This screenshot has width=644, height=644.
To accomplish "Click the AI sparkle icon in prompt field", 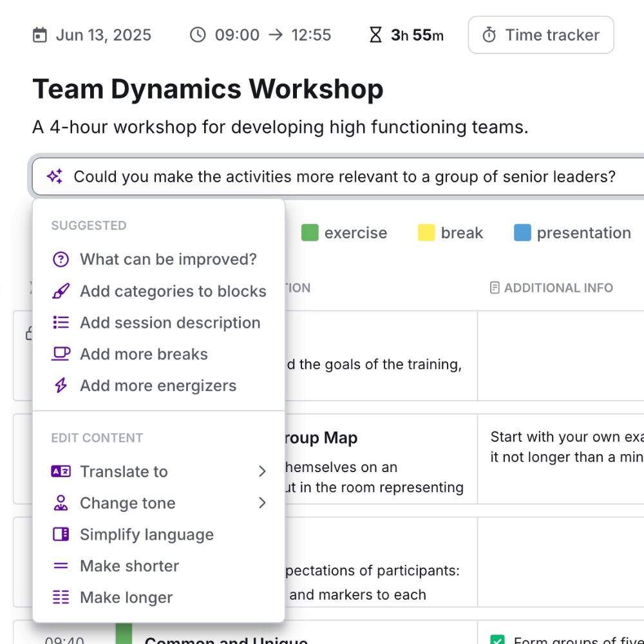I will click(x=55, y=176).
